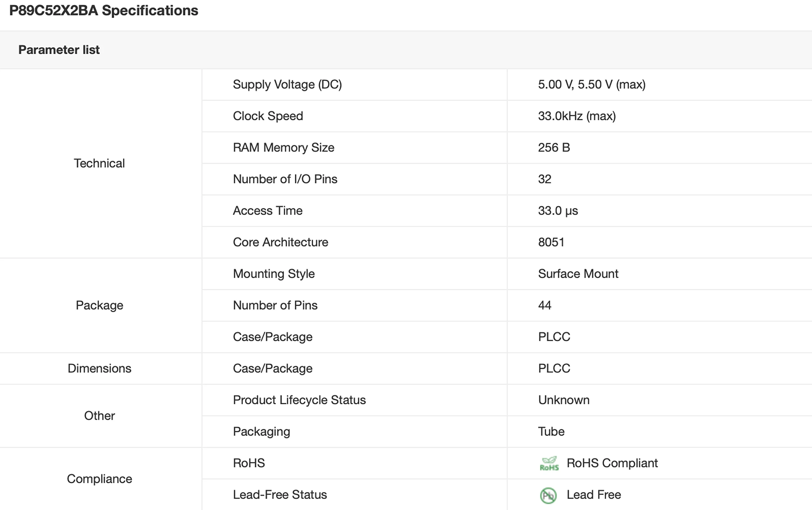The width and height of the screenshot is (812, 510).
Task: Select the Technical category cell
Action: click(99, 163)
